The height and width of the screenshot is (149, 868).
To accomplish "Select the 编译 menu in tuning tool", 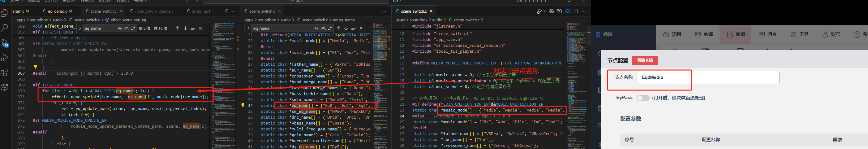I will click(704, 34).
